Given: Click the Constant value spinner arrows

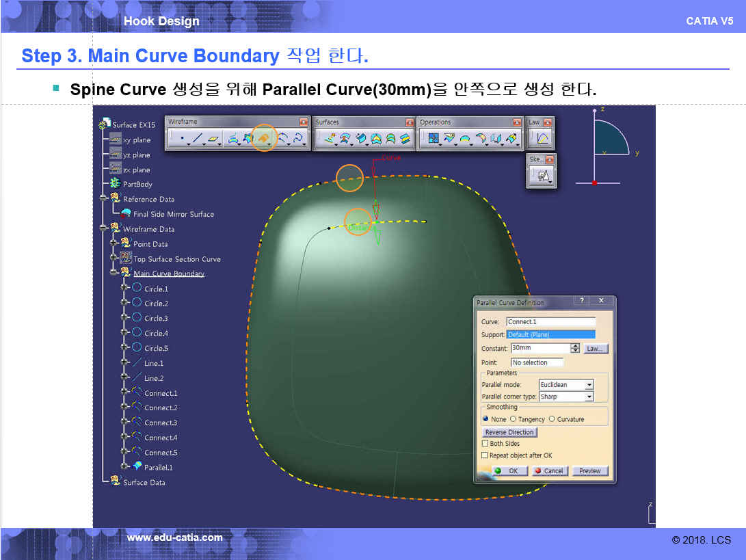Looking at the screenshot, I should click(575, 348).
